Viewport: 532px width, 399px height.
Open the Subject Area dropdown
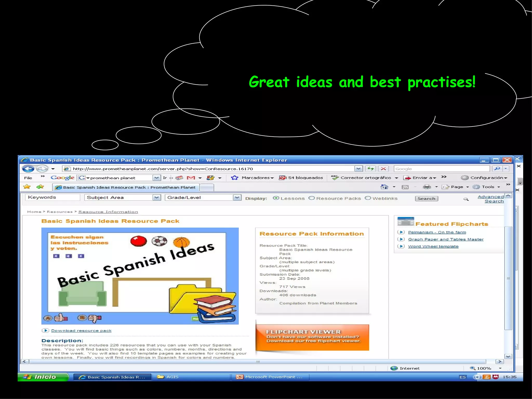point(156,197)
